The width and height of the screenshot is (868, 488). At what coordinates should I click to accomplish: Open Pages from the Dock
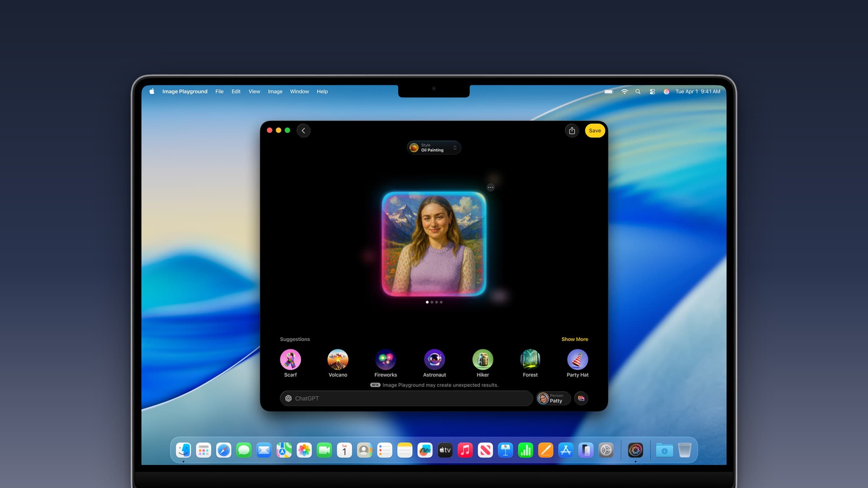pos(545,450)
